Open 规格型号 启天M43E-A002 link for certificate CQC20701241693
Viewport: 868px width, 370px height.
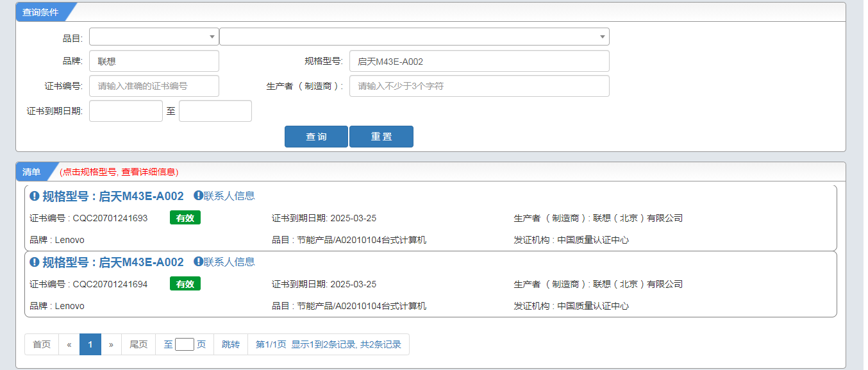coord(113,196)
